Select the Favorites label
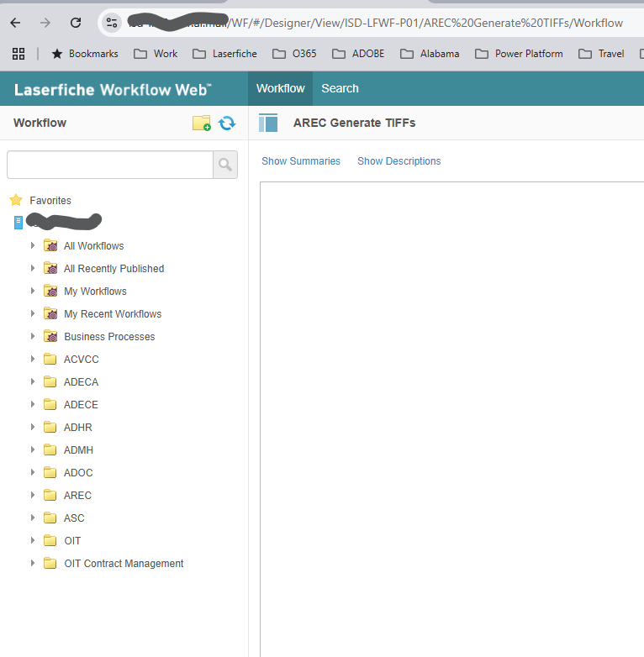The height and width of the screenshot is (657, 644). pyautogui.click(x=50, y=201)
